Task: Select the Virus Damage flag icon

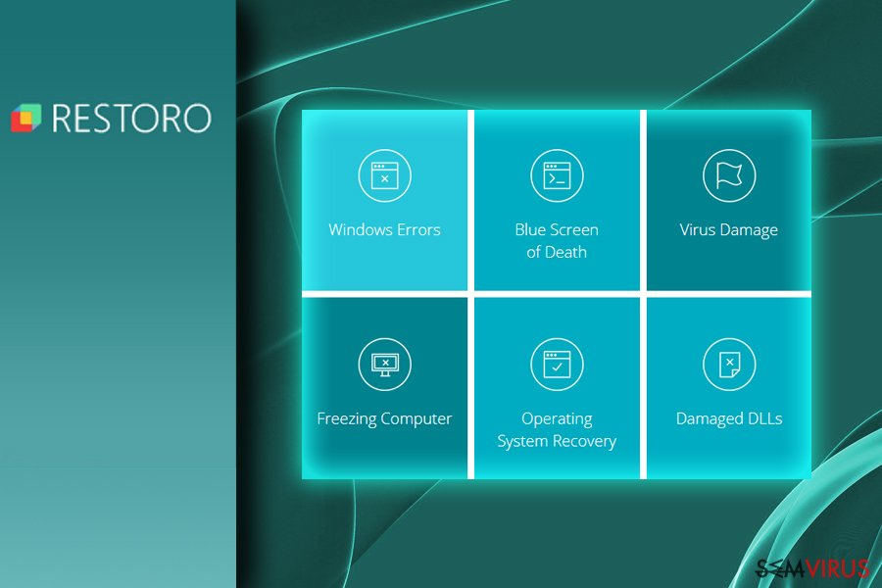Action: [x=728, y=176]
